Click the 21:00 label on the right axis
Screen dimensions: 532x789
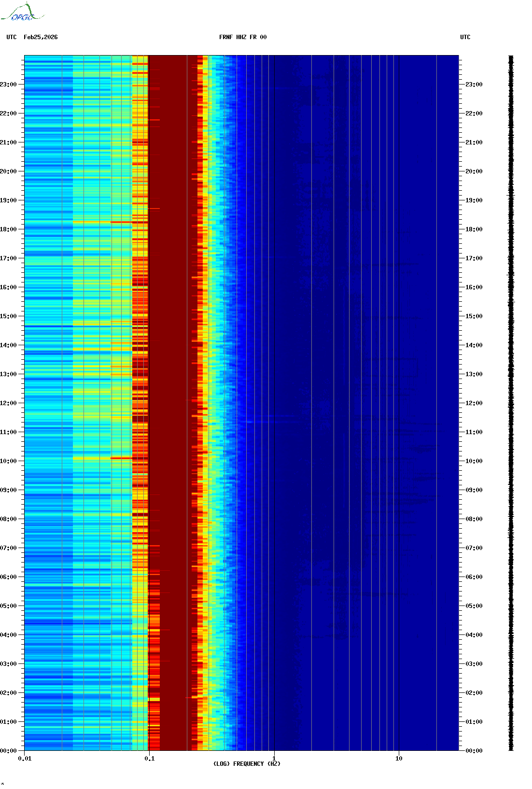pyautogui.click(x=474, y=142)
